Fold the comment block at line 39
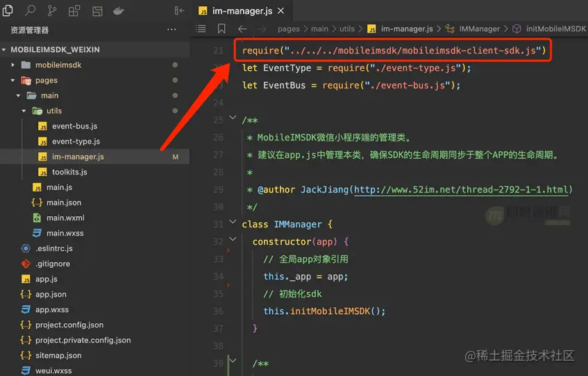Viewport: 588px width, 376px height. [x=233, y=361]
